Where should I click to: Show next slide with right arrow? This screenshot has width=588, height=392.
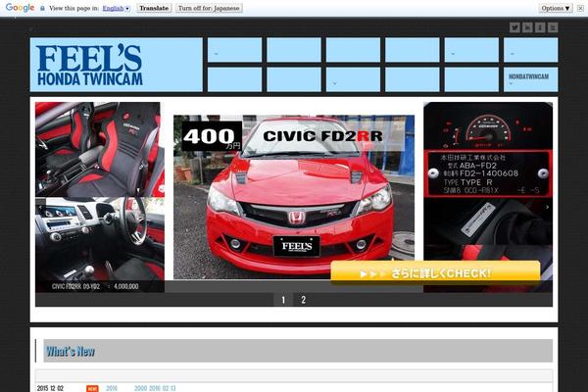(547, 207)
